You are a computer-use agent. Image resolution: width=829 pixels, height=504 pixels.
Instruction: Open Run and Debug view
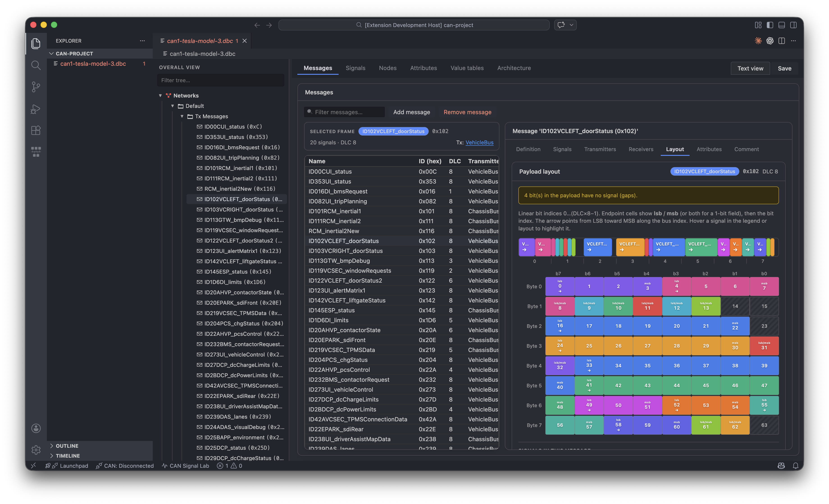tap(36, 109)
